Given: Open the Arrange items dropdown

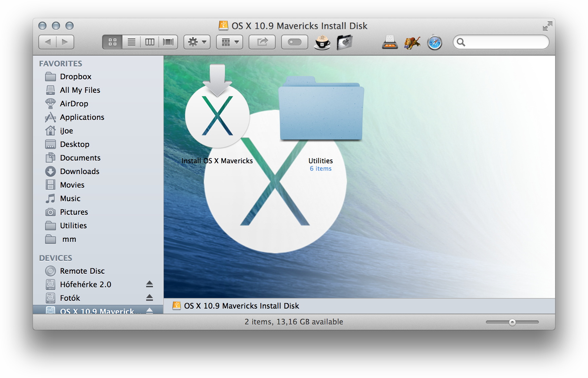Looking at the screenshot, I should [230, 42].
